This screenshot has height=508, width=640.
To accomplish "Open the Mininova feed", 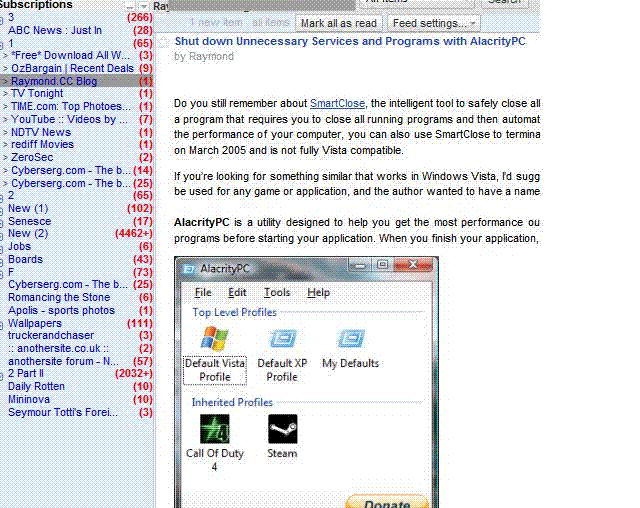I will click(29, 399).
